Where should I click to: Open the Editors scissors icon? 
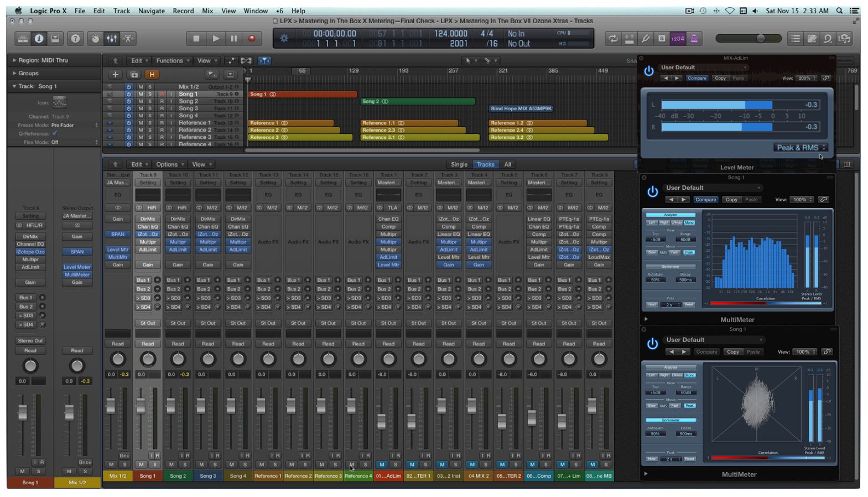click(128, 39)
